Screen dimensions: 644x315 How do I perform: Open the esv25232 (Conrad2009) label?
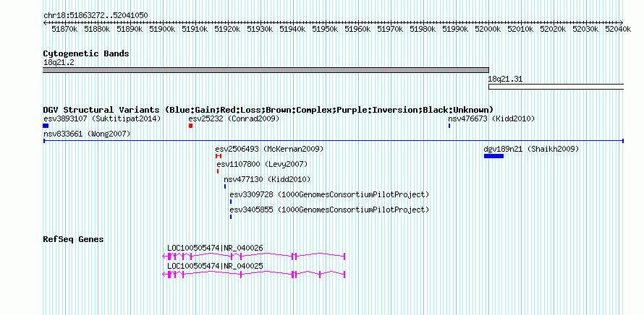(234, 119)
